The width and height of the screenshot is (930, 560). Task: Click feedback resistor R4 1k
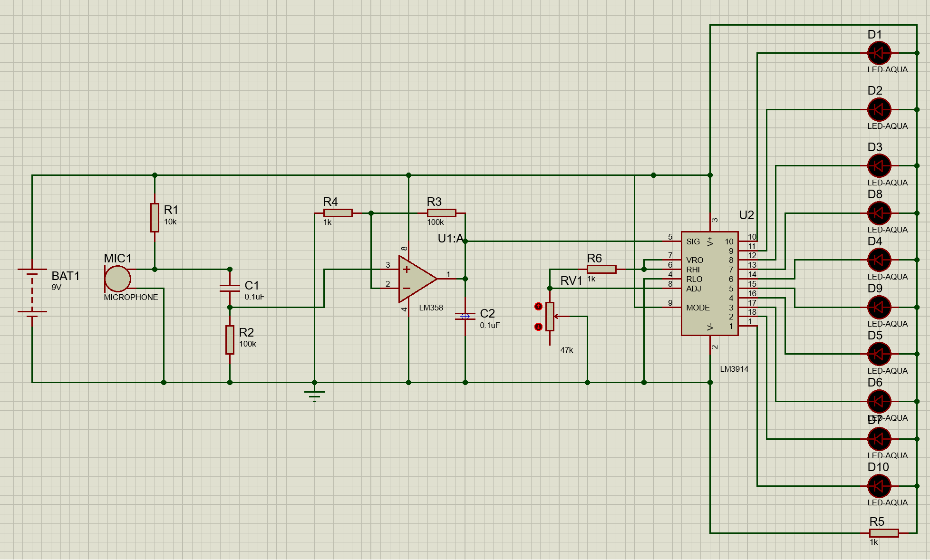[x=338, y=212]
